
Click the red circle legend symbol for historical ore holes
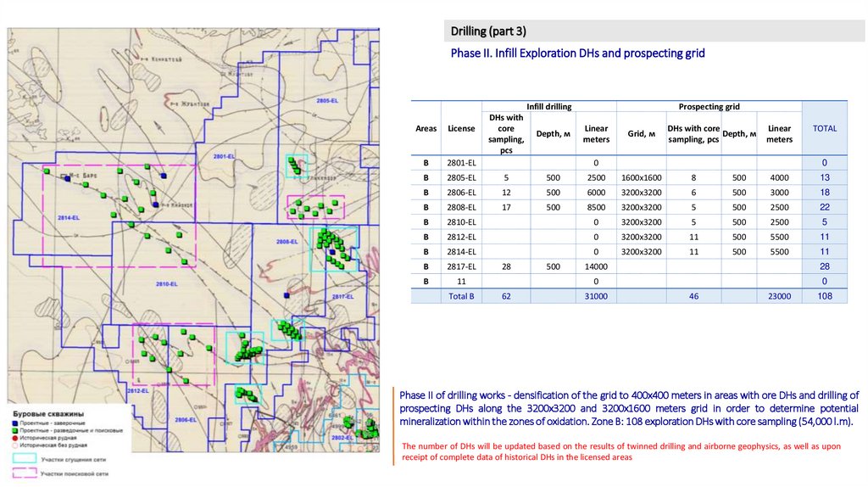pyautogui.click(x=15, y=438)
